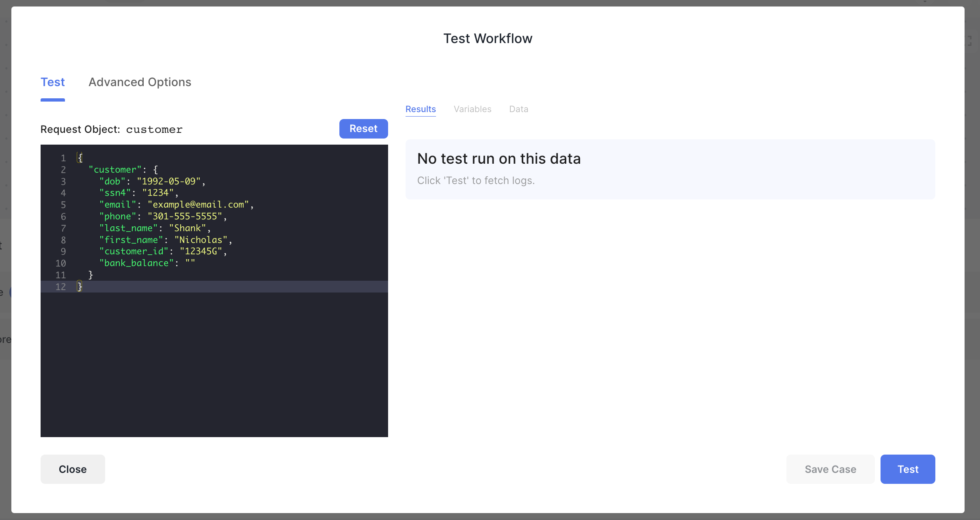Image resolution: width=980 pixels, height=520 pixels.
Task: Click line number 2 in gutter
Action: (x=63, y=170)
